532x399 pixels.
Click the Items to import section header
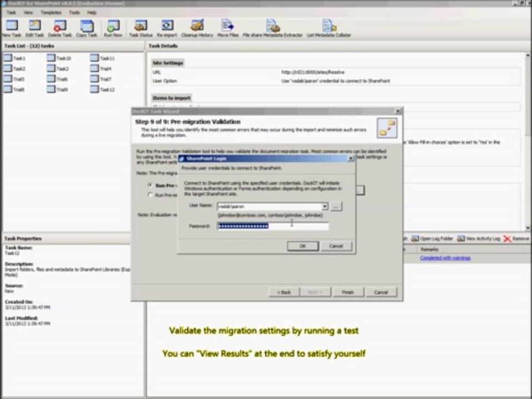pos(172,98)
